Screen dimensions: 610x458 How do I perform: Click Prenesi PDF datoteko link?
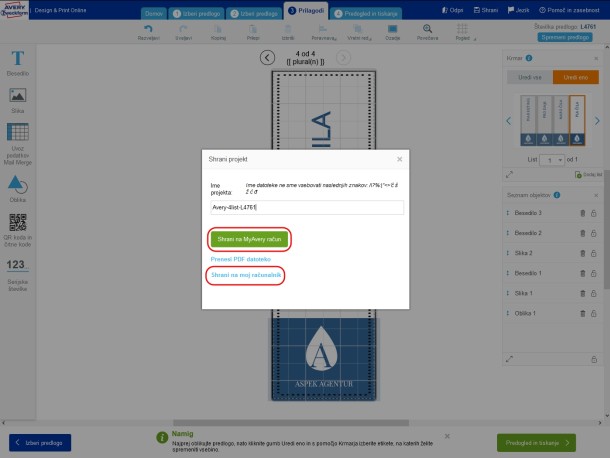[x=240, y=259]
